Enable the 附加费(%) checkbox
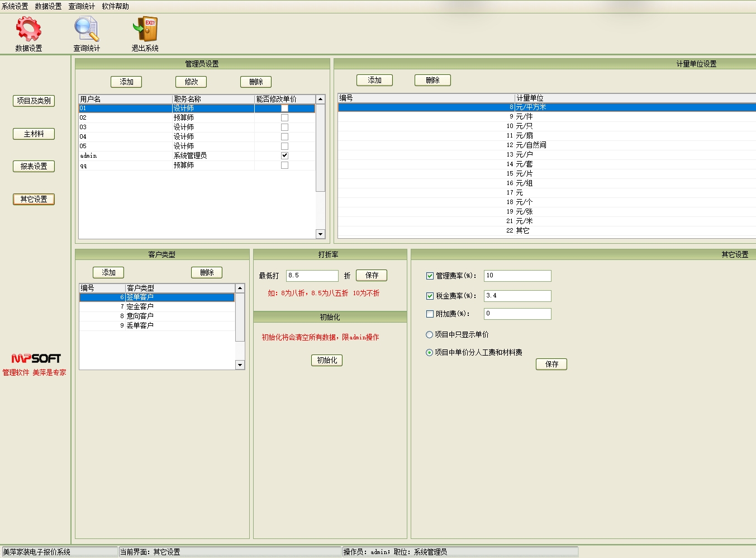 tap(430, 314)
